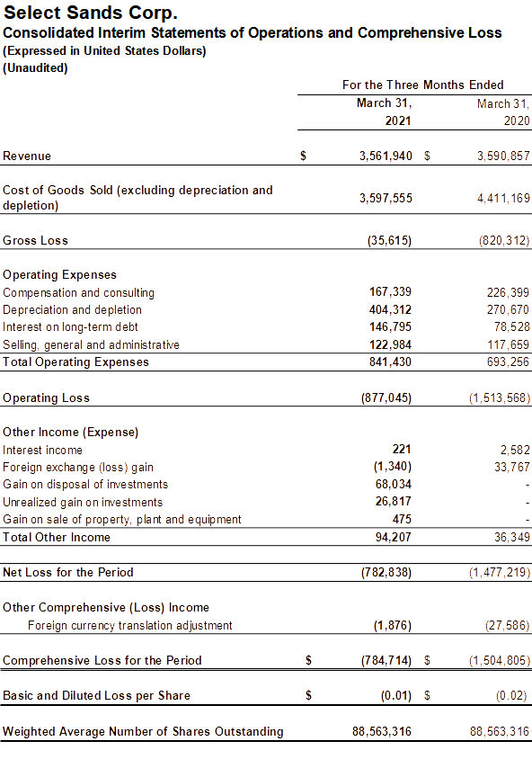Viewport: 532px width, 759px height.
Task: Click 'Weighted Average Number of Shares Outstanding'
Action: click(143, 731)
